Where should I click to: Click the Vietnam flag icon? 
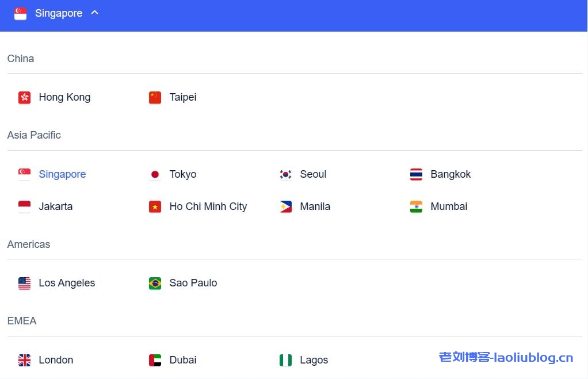[x=155, y=206]
